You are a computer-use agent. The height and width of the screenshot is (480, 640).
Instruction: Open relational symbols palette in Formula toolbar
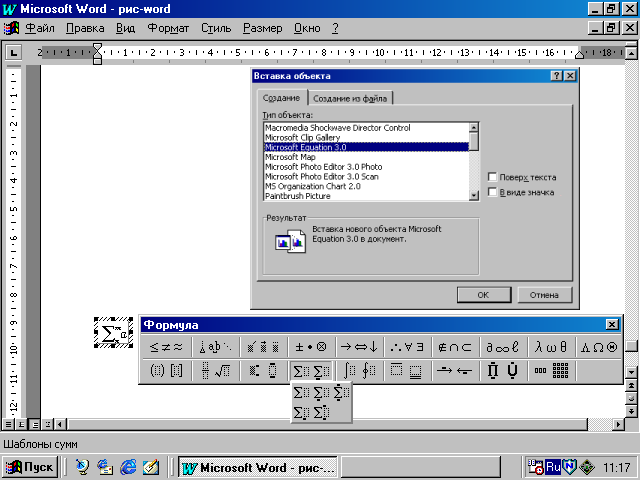click(166, 347)
